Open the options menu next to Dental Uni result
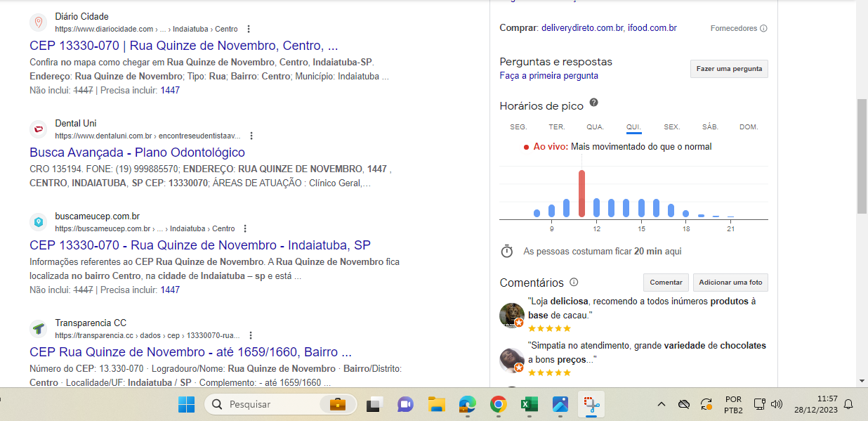This screenshot has height=421, width=868. pyautogui.click(x=251, y=136)
